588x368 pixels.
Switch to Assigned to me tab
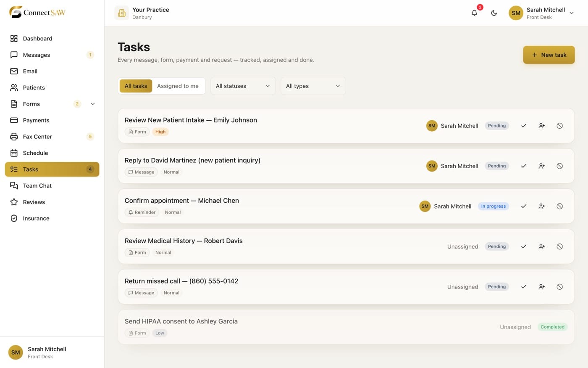pos(178,86)
